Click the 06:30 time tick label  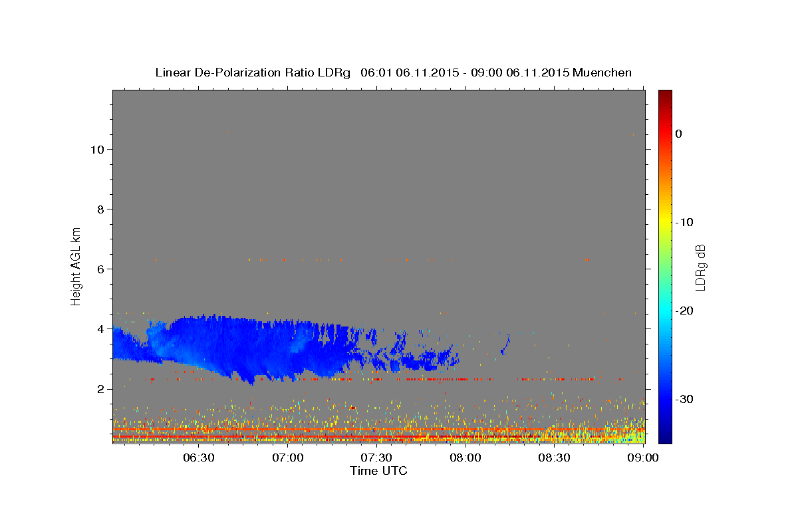(x=199, y=458)
